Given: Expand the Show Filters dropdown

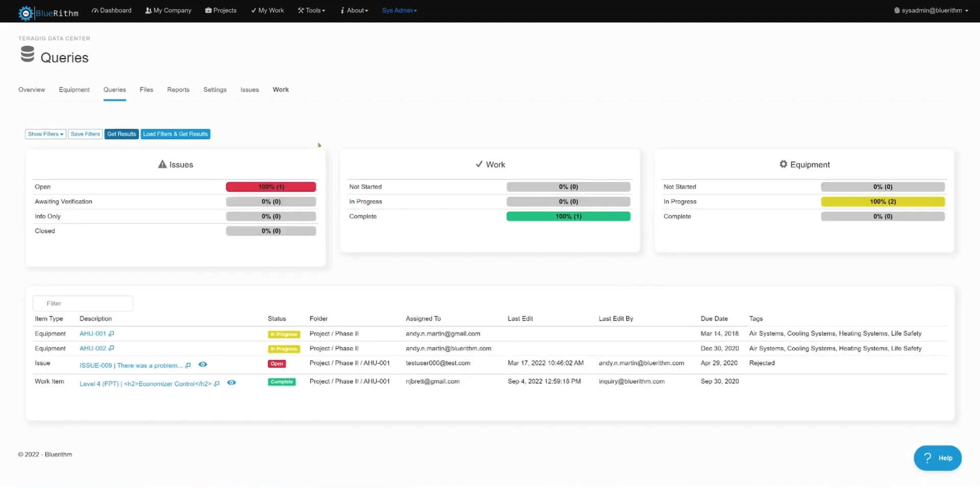Looking at the screenshot, I should coord(45,134).
